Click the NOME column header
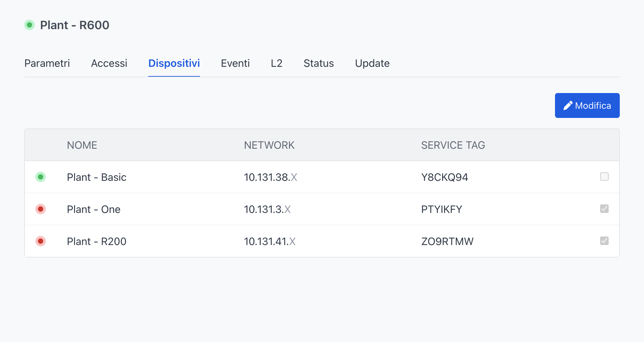 (x=82, y=145)
